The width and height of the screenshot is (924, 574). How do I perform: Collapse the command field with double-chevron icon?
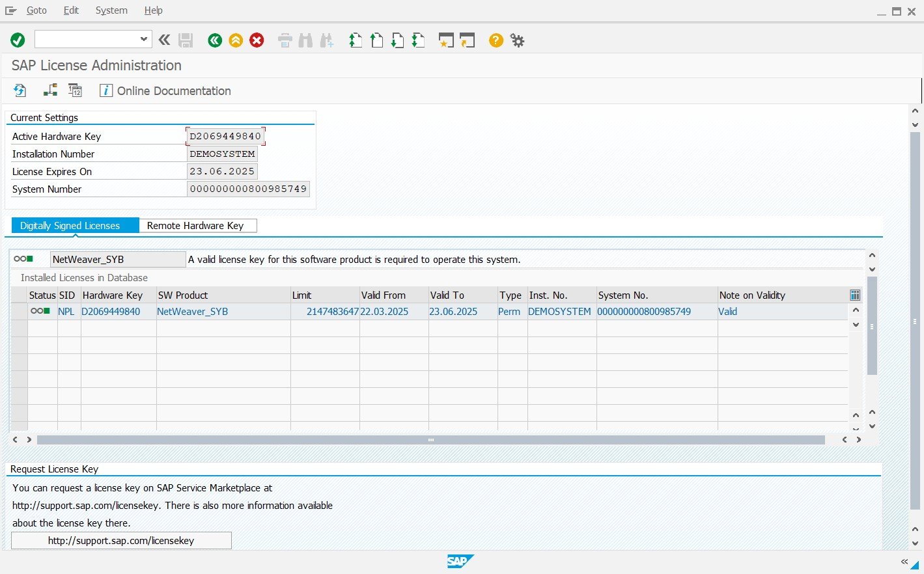click(x=165, y=40)
